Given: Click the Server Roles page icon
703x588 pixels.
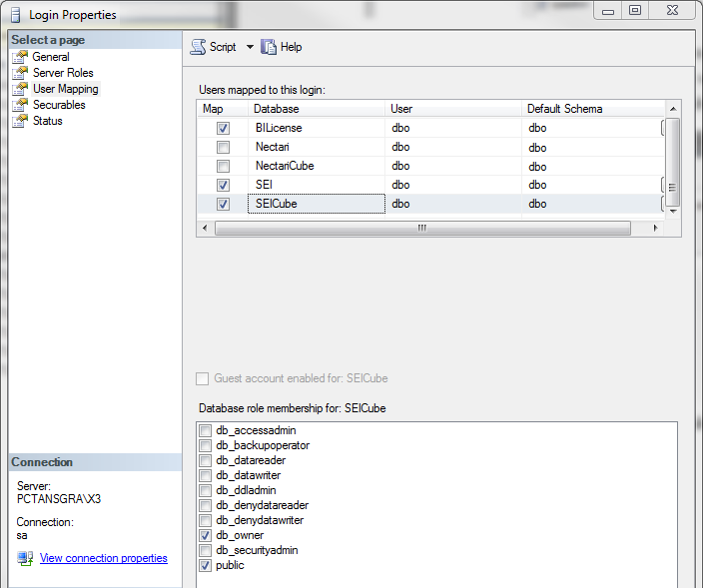Looking at the screenshot, I should coord(20,73).
